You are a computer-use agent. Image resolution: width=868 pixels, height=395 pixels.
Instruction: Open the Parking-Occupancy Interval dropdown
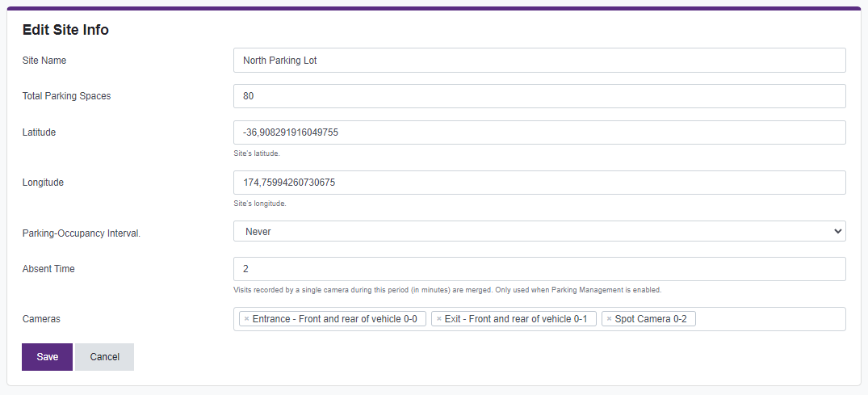point(539,232)
